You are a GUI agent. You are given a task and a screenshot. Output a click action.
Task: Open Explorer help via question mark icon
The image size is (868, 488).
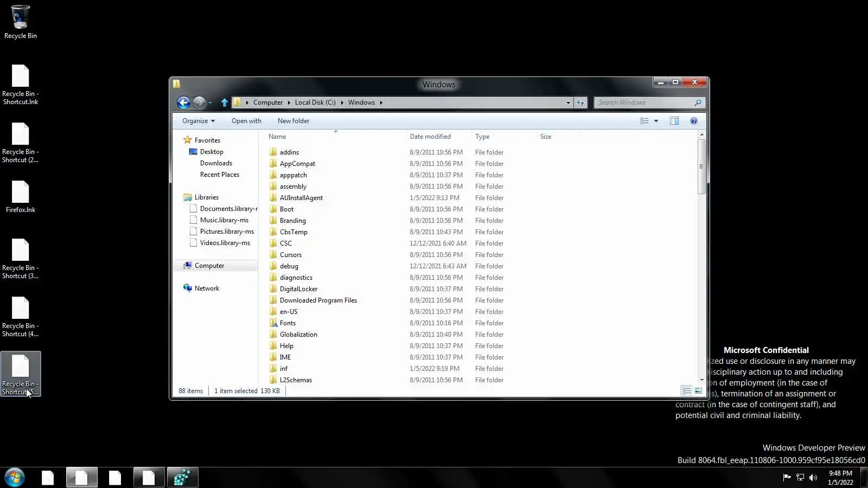[694, 121]
